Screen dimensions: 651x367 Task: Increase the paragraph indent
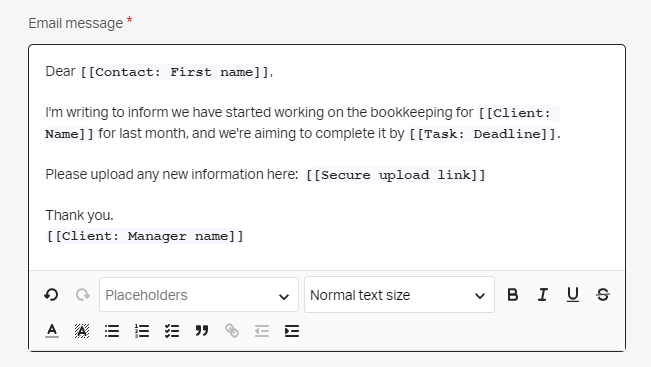point(292,331)
